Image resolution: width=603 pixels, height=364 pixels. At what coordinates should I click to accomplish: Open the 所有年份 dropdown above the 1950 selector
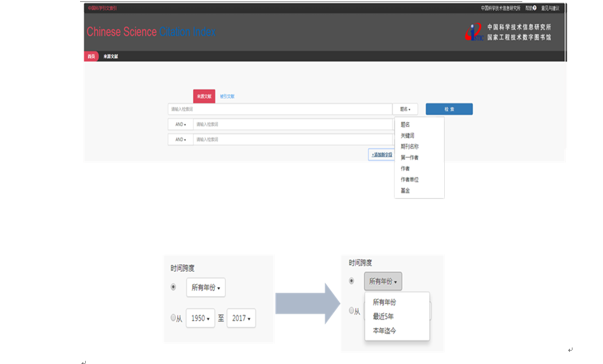coord(206,288)
